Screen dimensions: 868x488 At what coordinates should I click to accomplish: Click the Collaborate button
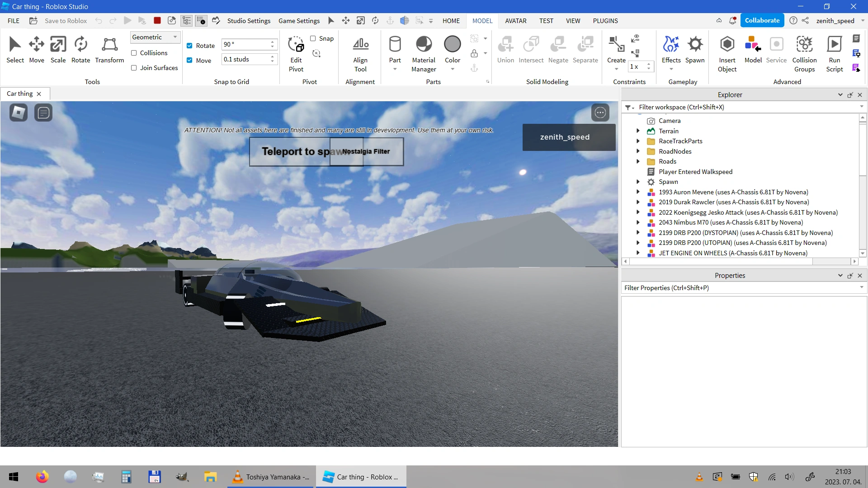tap(762, 21)
